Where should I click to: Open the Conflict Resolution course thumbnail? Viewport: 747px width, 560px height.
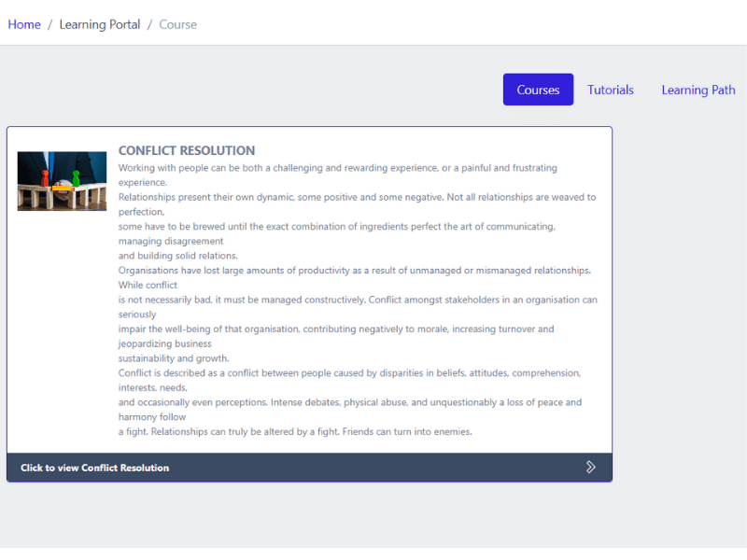62,181
